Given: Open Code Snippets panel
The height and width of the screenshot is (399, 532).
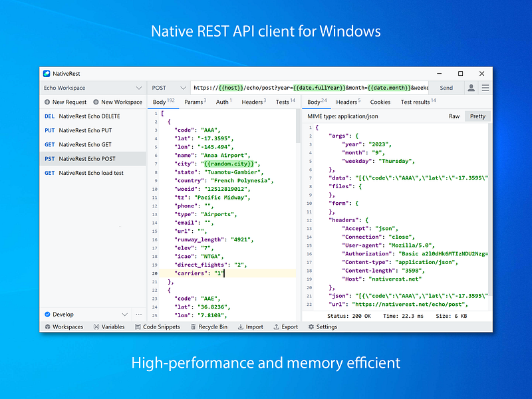Looking at the screenshot, I should point(158,327).
